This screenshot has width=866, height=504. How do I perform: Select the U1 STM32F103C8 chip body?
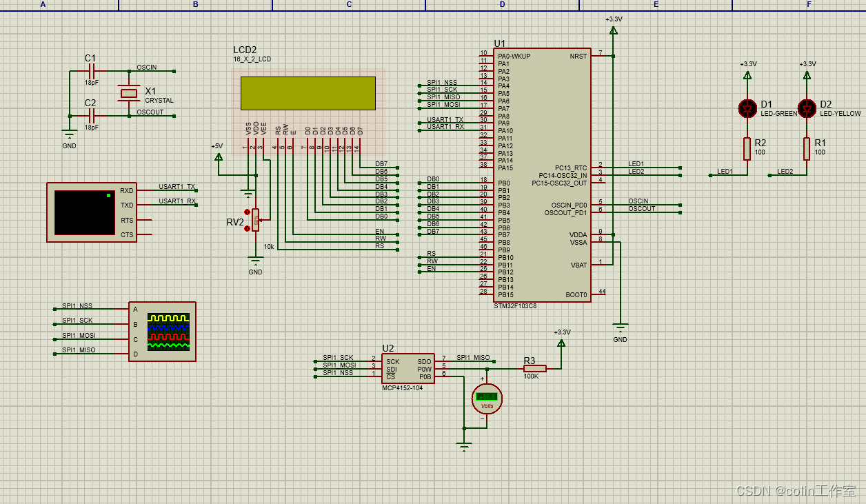[542, 175]
